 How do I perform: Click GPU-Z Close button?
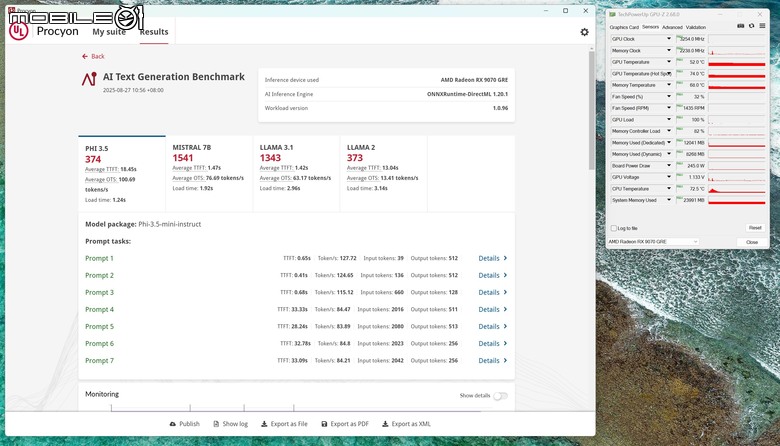(x=752, y=242)
